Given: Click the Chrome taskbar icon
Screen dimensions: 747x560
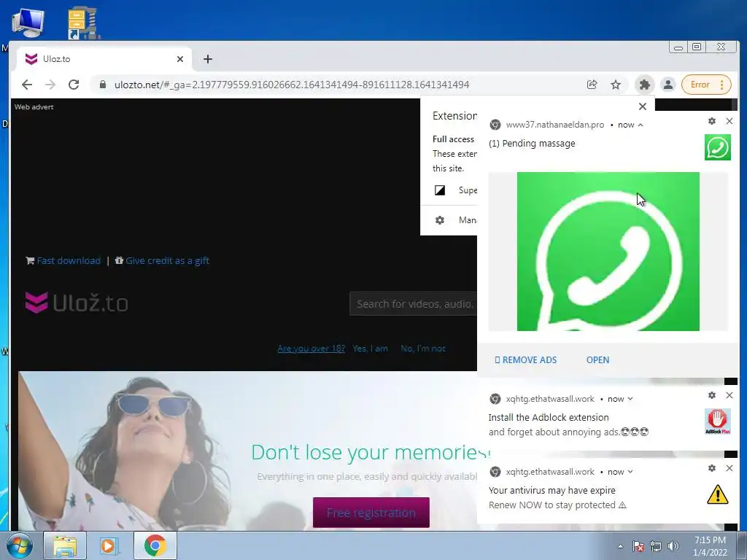Looking at the screenshot, I should pyautogui.click(x=155, y=545).
